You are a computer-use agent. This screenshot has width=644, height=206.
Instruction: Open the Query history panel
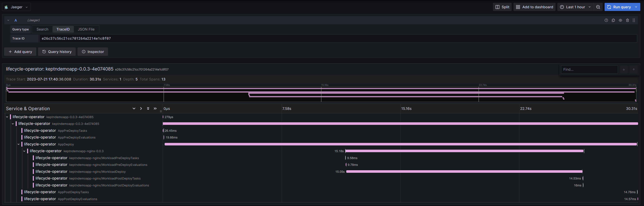pyautogui.click(x=57, y=52)
